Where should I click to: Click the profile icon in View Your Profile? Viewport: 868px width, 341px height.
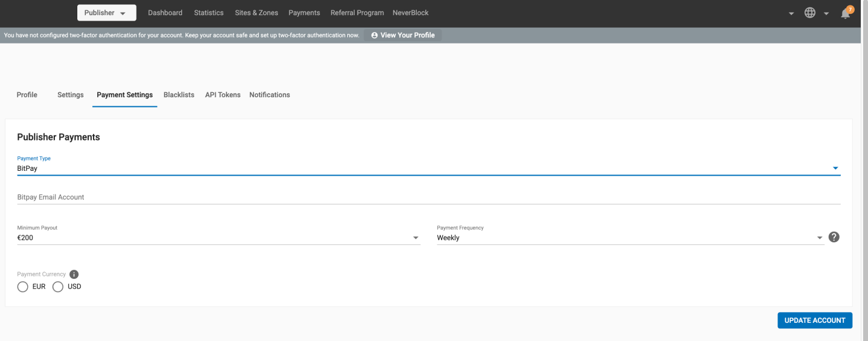(375, 36)
